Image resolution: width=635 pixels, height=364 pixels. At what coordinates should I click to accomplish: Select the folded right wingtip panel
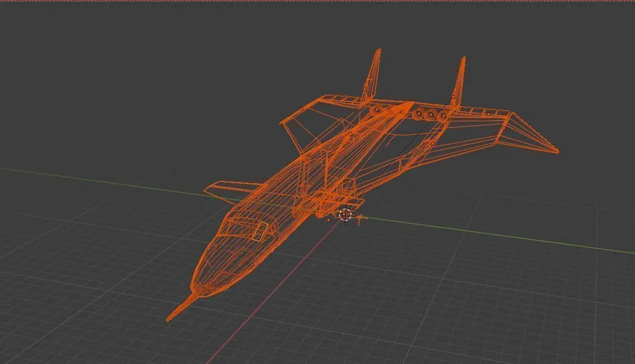526,134
